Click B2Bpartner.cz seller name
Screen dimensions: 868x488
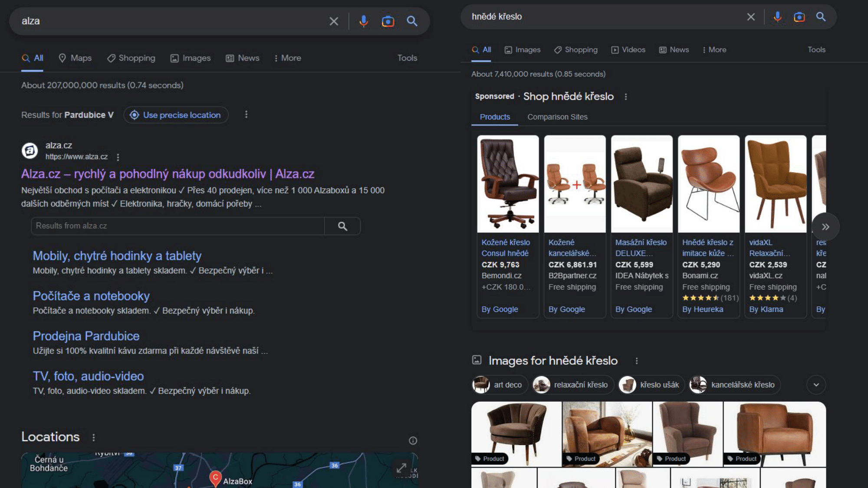click(x=572, y=276)
